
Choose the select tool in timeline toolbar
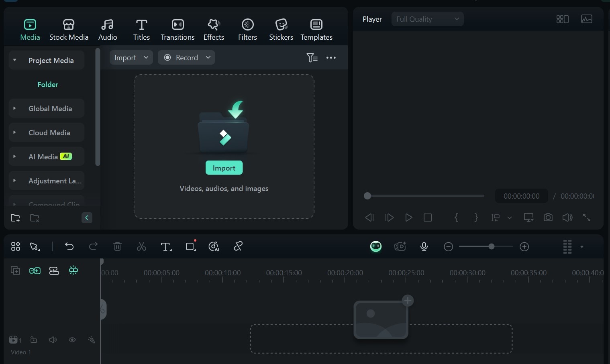35,246
